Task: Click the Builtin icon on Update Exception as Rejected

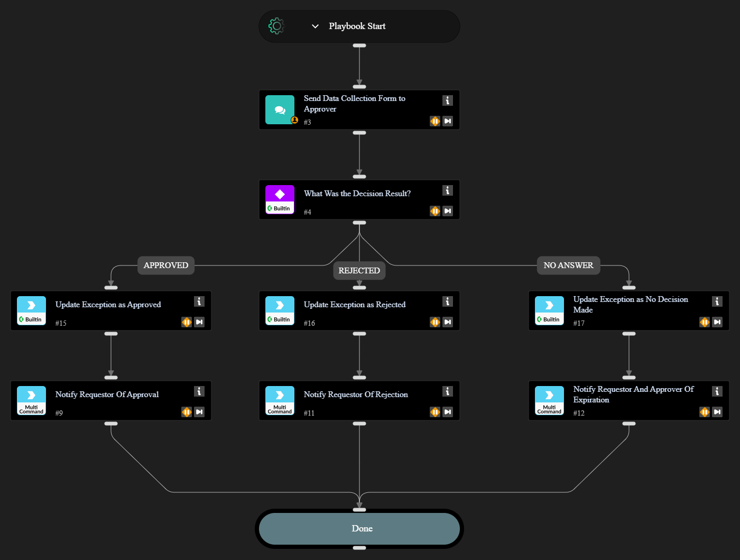Action: coord(280,311)
